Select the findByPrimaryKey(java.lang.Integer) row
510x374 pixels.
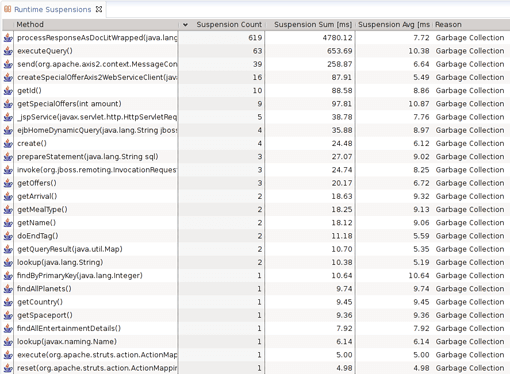pos(256,276)
